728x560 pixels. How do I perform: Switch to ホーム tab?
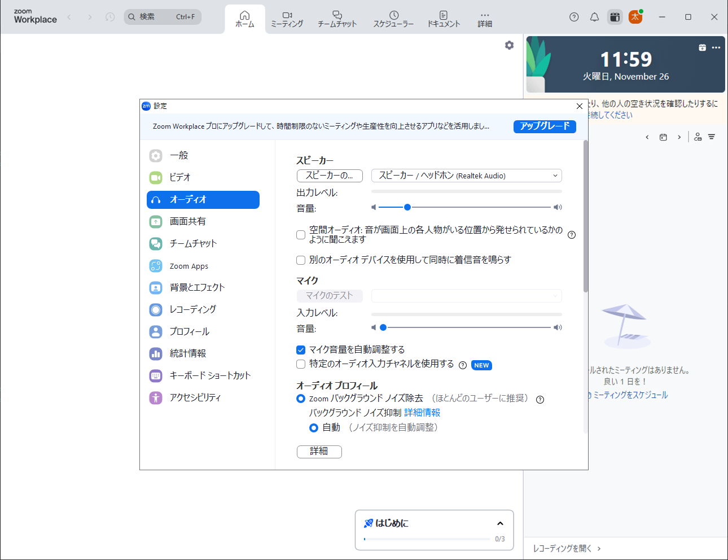click(245, 19)
